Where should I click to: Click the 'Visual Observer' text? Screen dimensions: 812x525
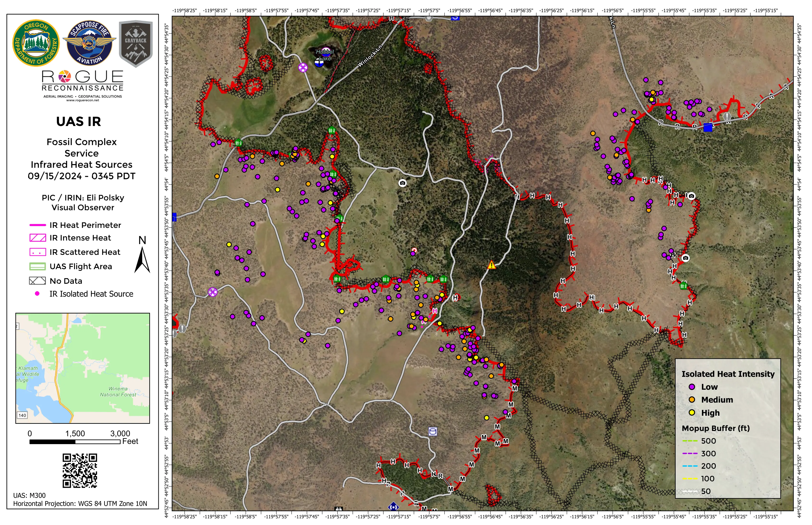[83, 208]
